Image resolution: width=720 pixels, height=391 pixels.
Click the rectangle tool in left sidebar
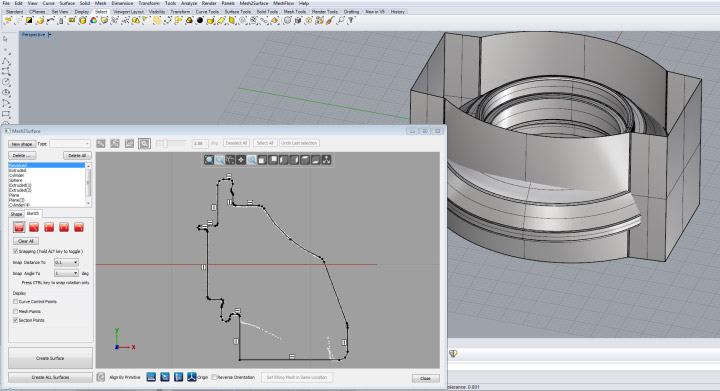(6, 114)
